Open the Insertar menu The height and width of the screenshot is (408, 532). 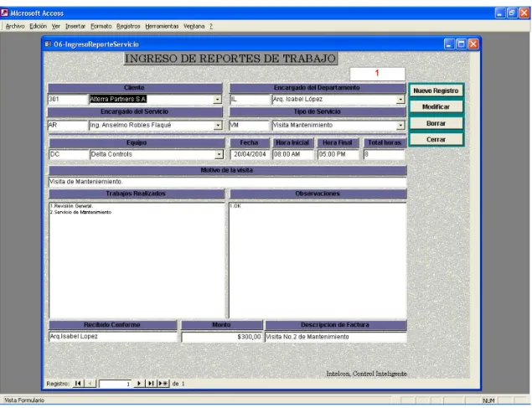(x=75, y=26)
